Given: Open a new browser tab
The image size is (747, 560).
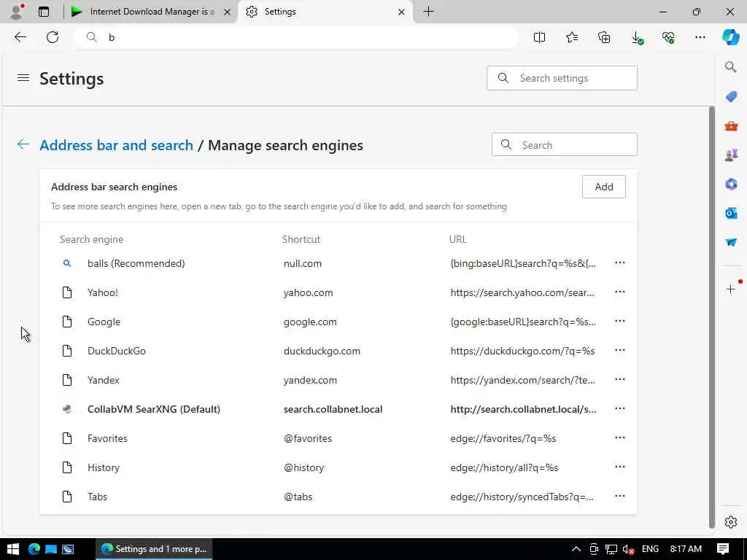Looking at the screenshot, I should (428, 12).
